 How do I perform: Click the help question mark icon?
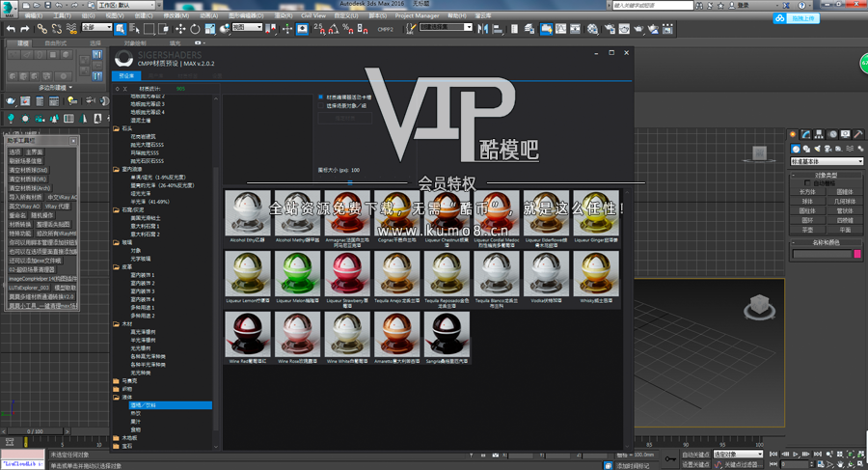pos(801,5)
